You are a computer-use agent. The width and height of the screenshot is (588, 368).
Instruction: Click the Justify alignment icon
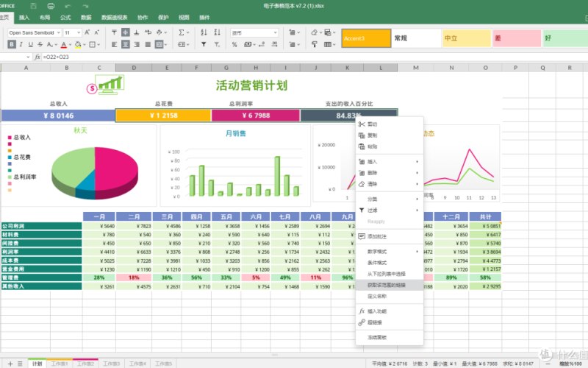(148, 44)
